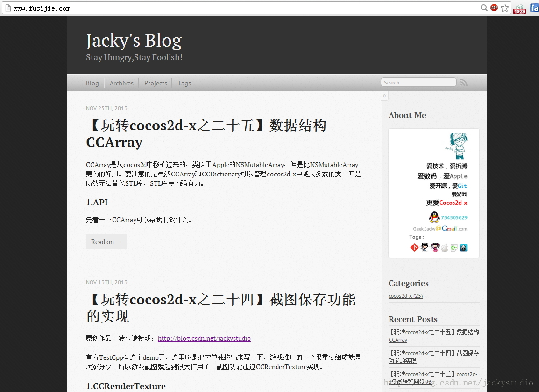Click the blue flame Cocos tag icon
Screen dimensions: 539x392
tap(463, 247)
